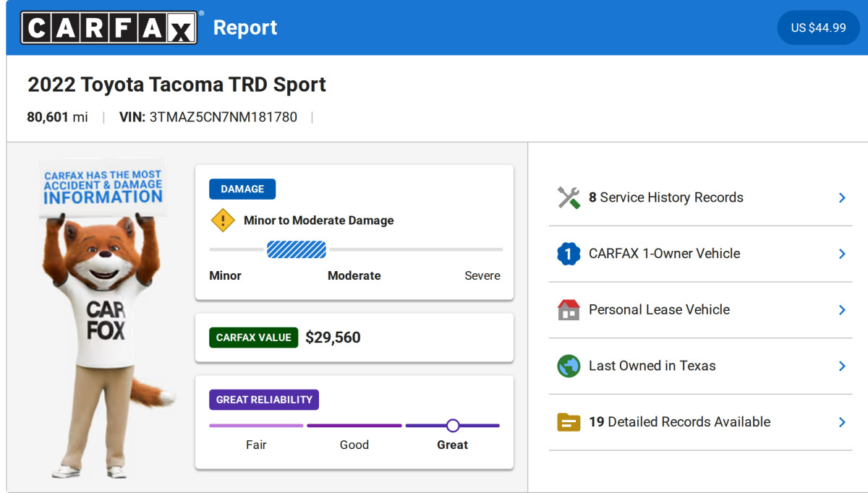
Task: Open CARFAX 1-Owner Vehicle details
Action: click(700, 254)
